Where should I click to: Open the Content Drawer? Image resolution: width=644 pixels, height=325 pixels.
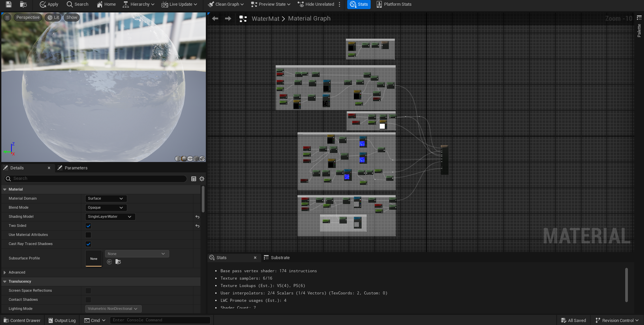click(22, 320)
